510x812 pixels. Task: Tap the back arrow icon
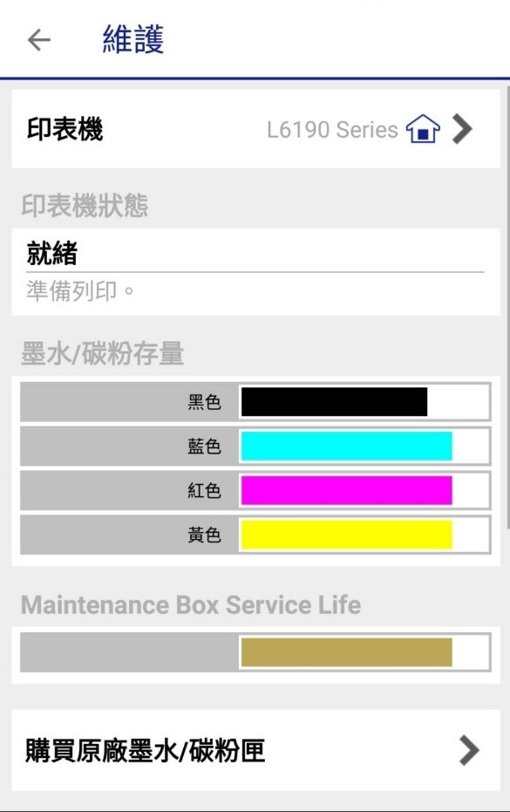39,40
